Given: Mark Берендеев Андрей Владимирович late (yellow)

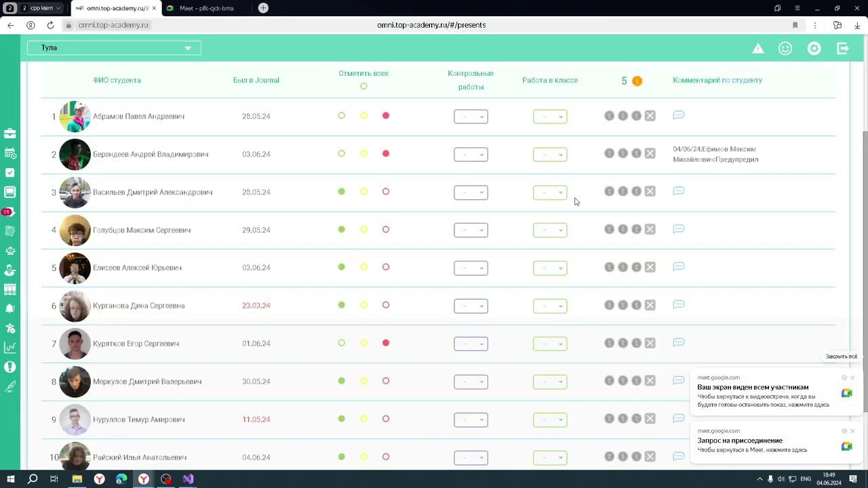Looking at the screenshot, I should click(363, 154).
